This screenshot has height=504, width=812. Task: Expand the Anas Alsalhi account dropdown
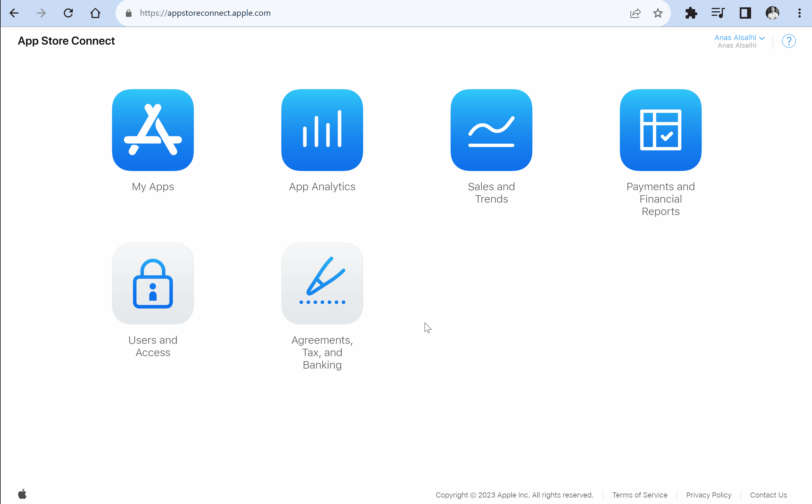[x=739, y=38]
